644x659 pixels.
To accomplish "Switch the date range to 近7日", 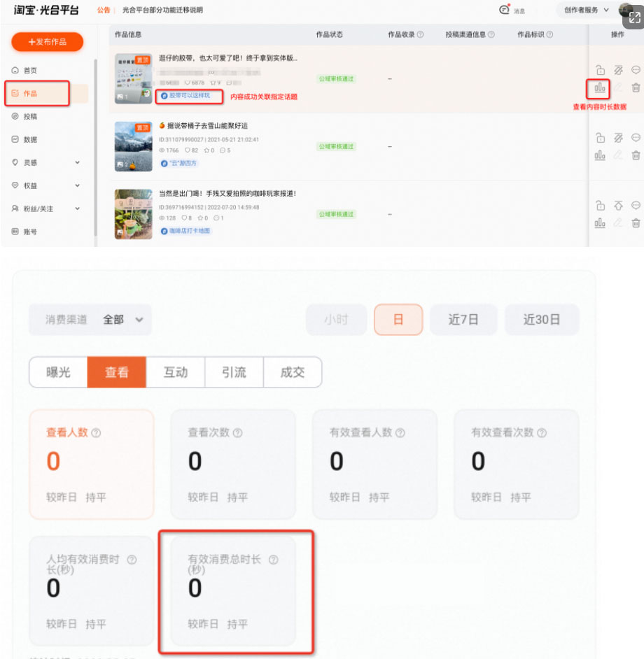I will click(463, 318).
